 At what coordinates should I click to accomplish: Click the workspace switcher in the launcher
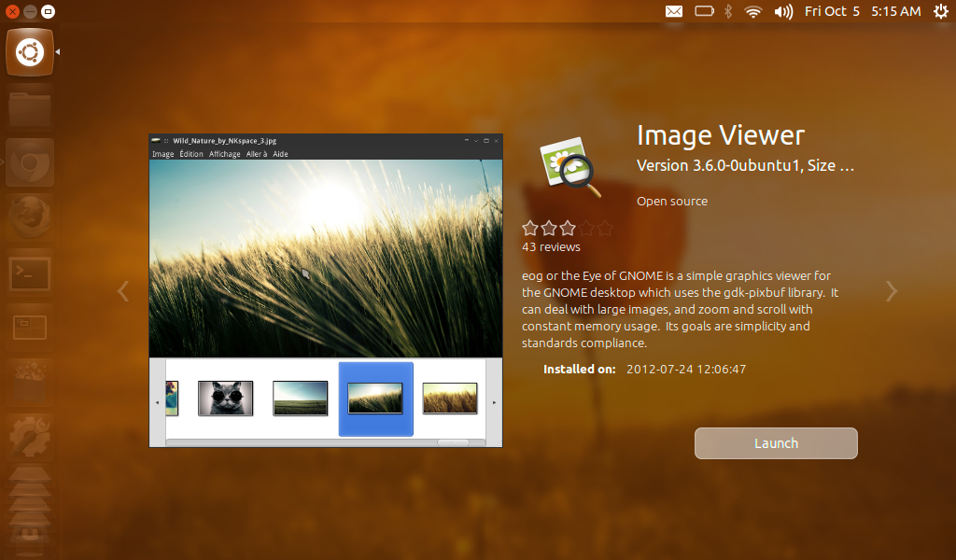pyautogui.click(x=29, y=326)
